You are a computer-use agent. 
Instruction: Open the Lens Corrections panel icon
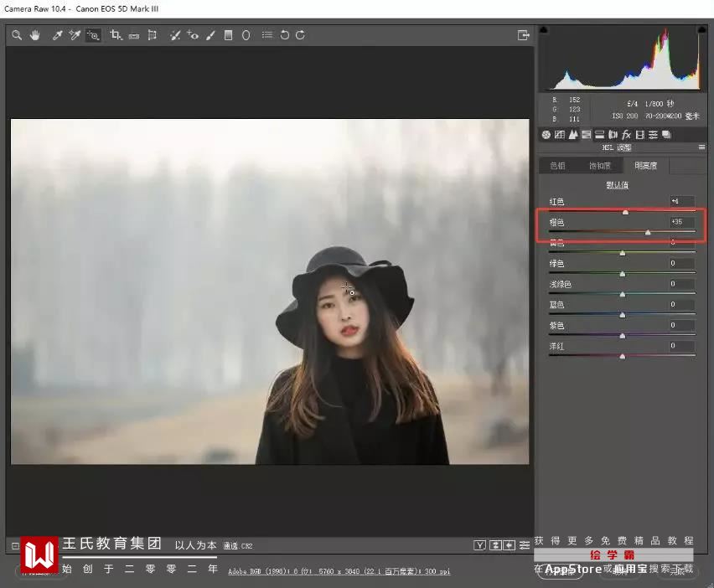click(613, 135)
